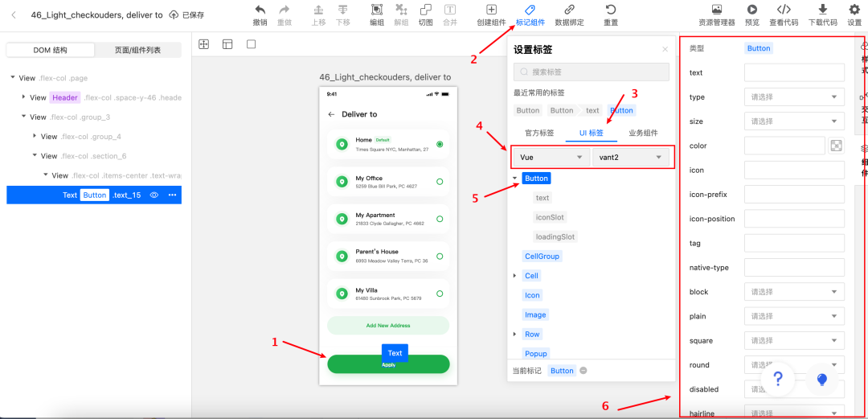Image resolution: width=868 pixels, height=419 pixels.
Task: Click the 撤销 undo icon
Action: 260,10
